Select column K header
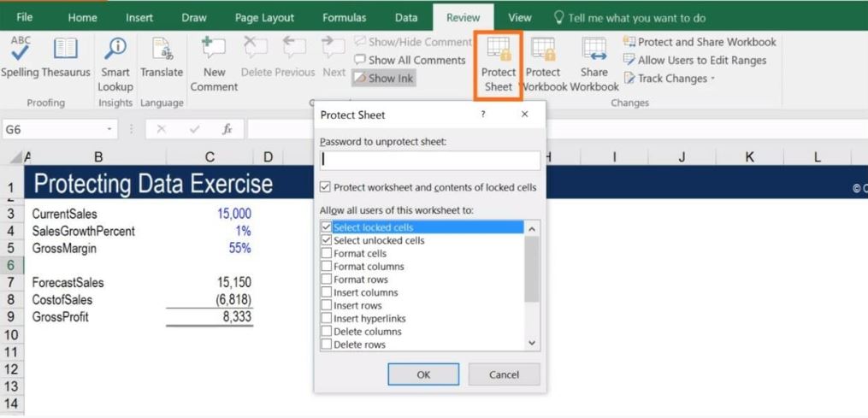This screenshot has height=418, width=868. click(749, 158)
